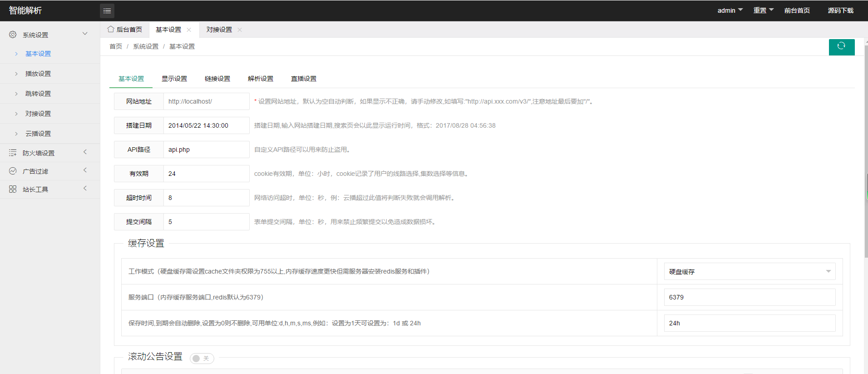
Task: Switch to the 对接设置 page tab
Action: click(219, 30)
